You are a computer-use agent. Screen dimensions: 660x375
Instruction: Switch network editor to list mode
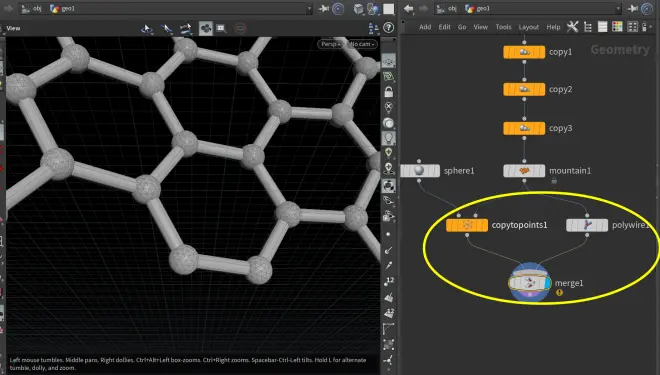click(602, 27)
